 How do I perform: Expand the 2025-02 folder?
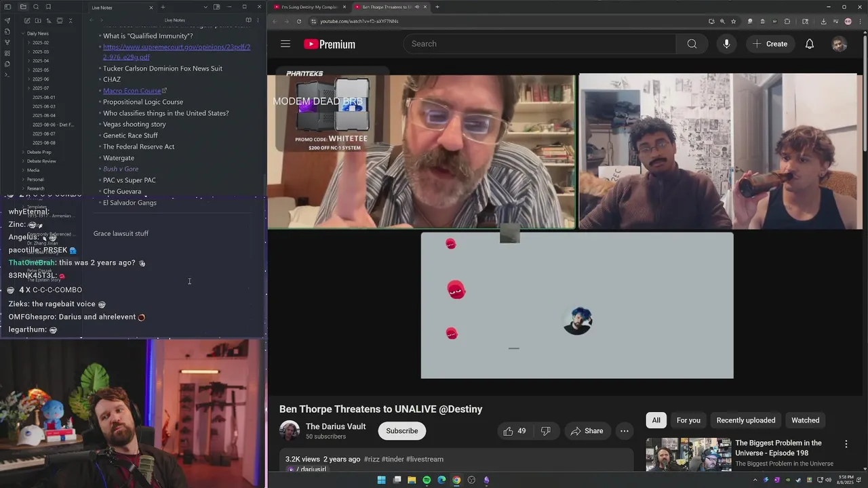pyautogui.click(x=39, y=43)
